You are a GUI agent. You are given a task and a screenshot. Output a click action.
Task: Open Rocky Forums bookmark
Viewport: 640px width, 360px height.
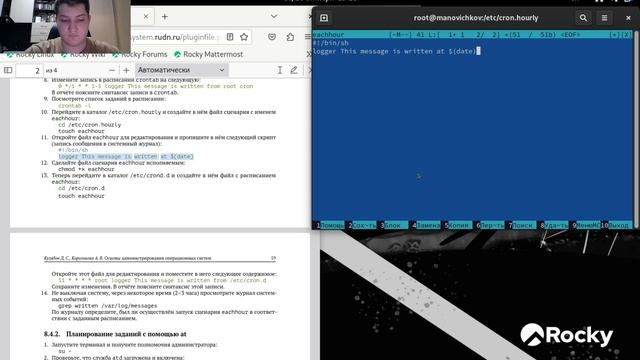pos(140,54)
